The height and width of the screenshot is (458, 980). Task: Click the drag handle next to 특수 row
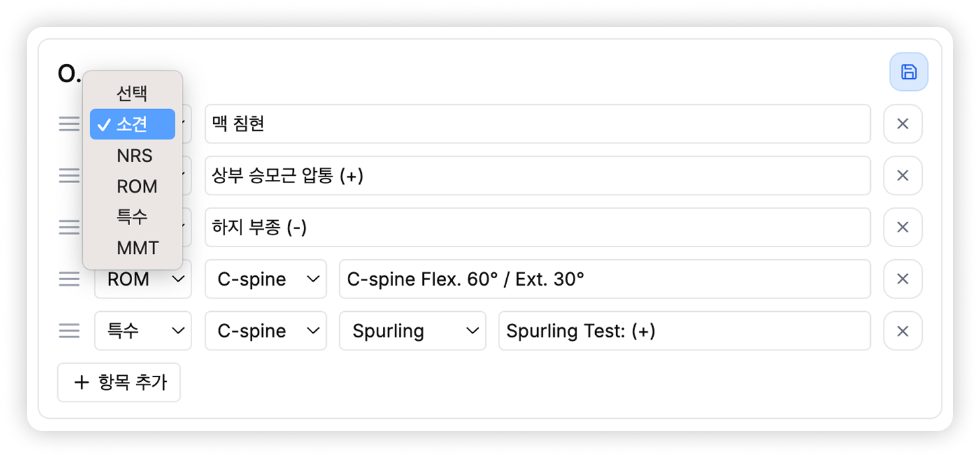(x=69, y=331)
